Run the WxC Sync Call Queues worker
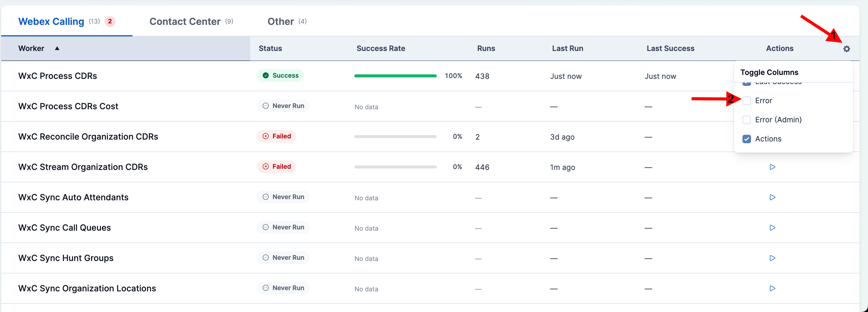 772,228
